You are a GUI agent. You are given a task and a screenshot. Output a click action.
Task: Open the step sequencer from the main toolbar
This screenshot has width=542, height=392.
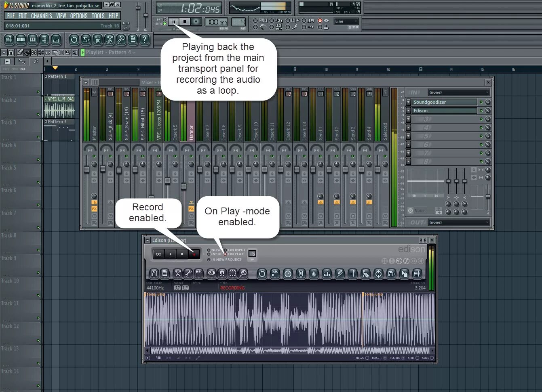coord(21,40)
